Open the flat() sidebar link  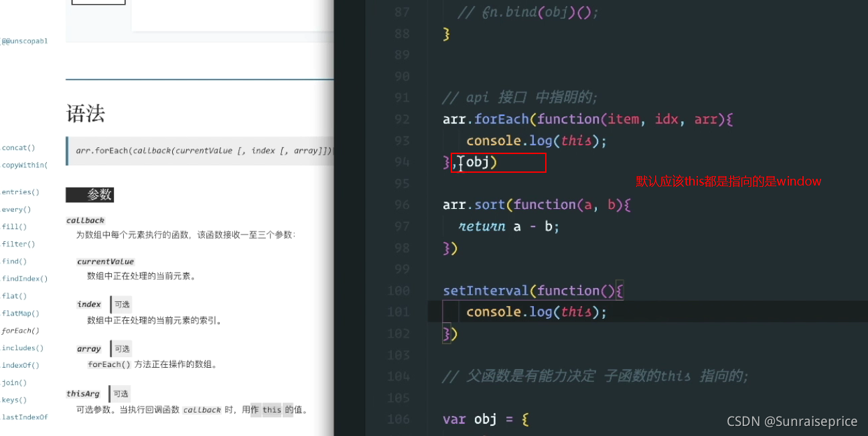point(14,295)
